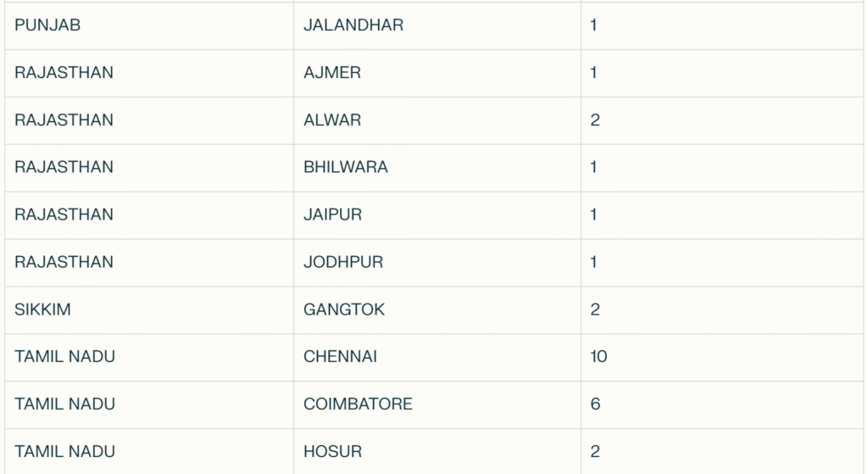Select the count 2 in the Hosur row
This screenshot has height=474, width=868.
(x=722, y=451)
